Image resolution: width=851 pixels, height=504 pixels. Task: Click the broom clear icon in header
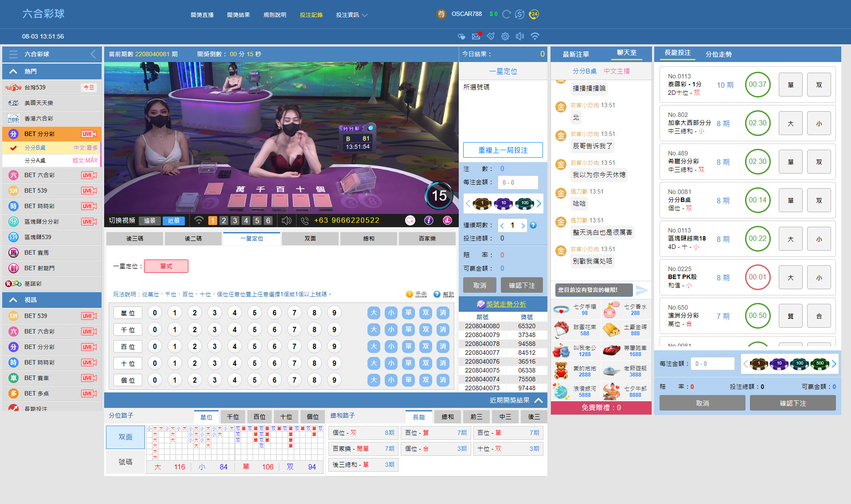click(491, 36)
